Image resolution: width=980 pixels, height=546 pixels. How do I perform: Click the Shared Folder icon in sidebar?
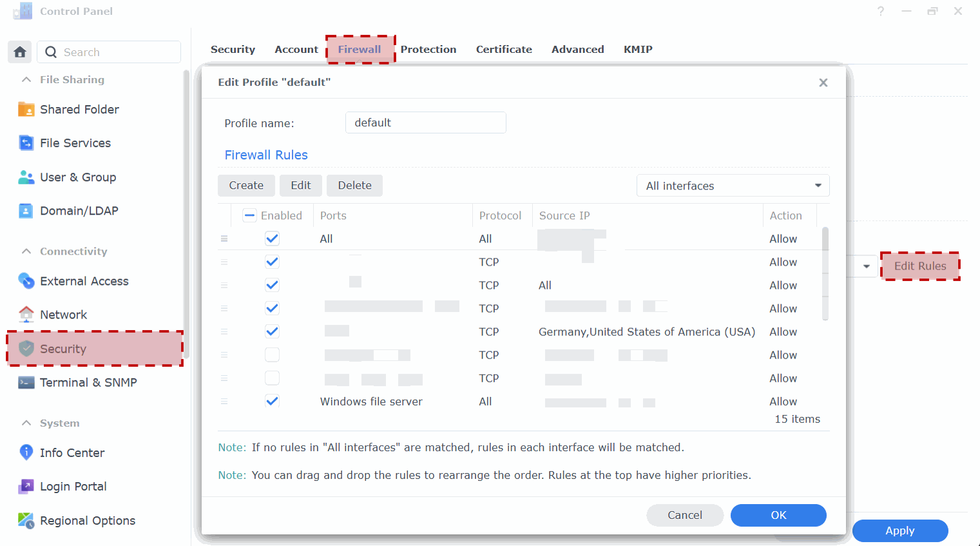point(26,110)
